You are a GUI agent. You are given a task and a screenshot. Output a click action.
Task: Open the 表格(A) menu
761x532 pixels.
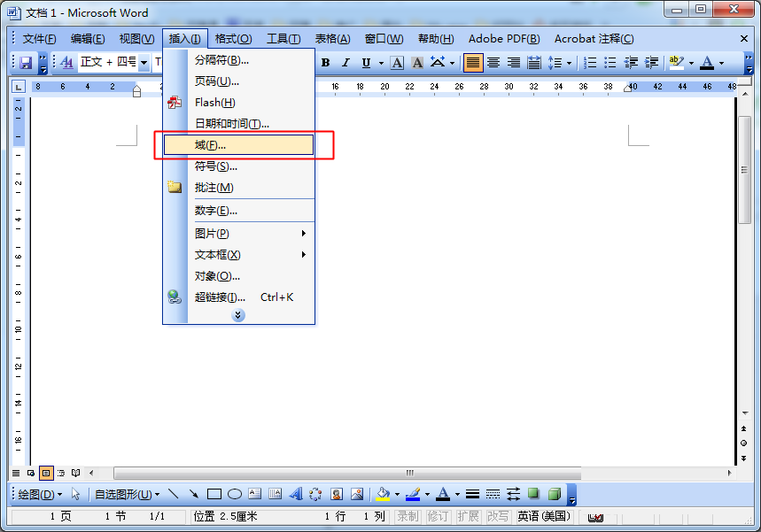[x=333, y=39]
